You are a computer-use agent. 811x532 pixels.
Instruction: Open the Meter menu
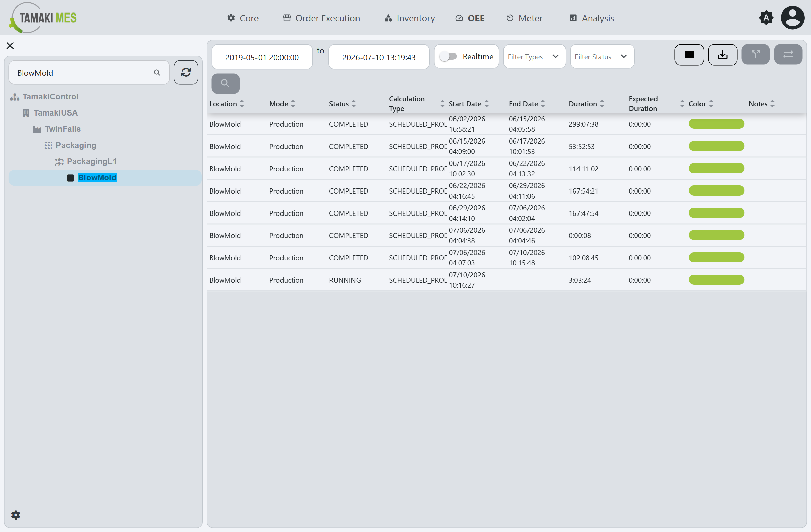[524, 18]
